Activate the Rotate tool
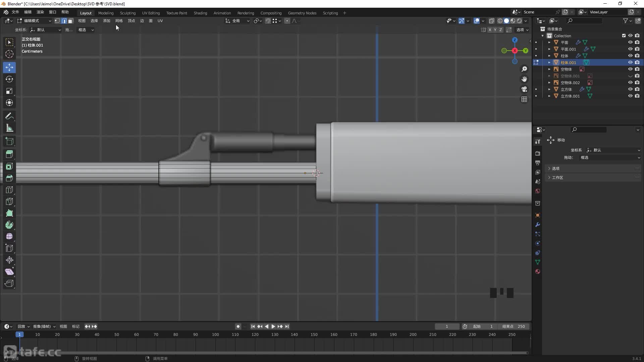 [9, 79]
